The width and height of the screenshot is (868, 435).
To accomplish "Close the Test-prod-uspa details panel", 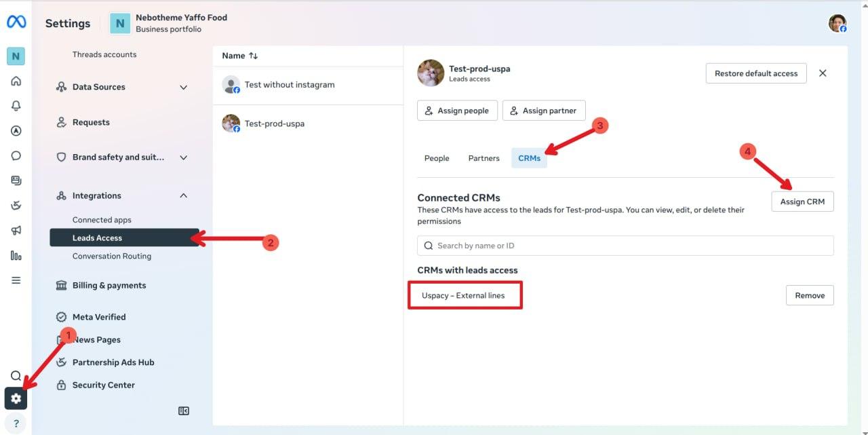I will tap(823, 73).
